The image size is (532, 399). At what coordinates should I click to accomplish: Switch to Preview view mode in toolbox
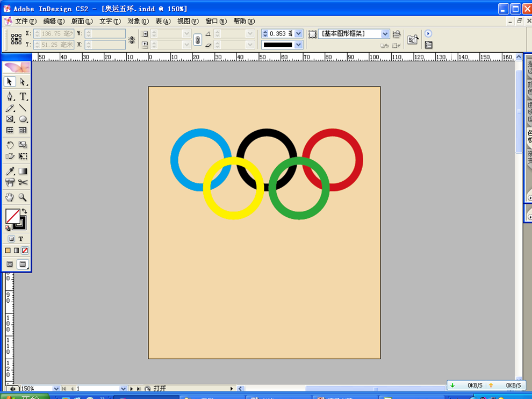pos(23,264)
